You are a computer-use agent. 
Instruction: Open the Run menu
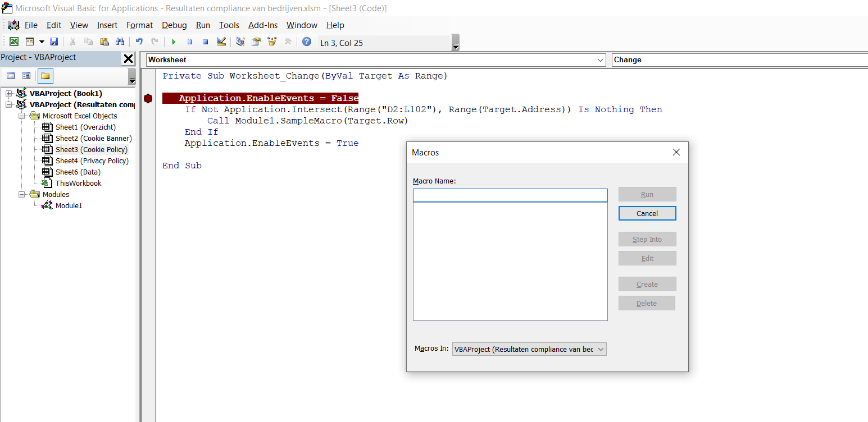(x=203, y=25)
